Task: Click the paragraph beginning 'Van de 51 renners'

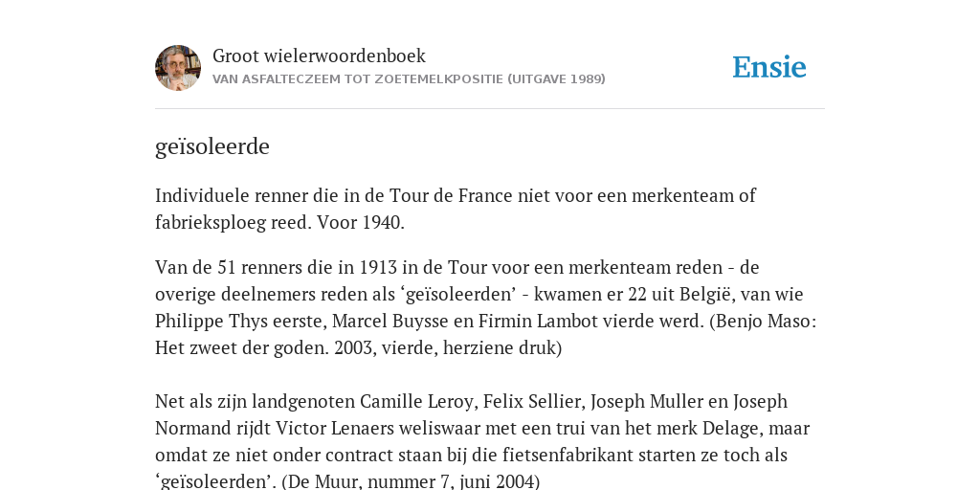Action: pos(486,307)
